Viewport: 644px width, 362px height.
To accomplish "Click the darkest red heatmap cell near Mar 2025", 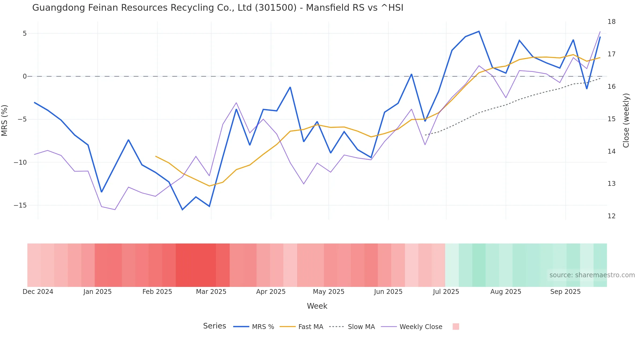I will tap(196, 265).
